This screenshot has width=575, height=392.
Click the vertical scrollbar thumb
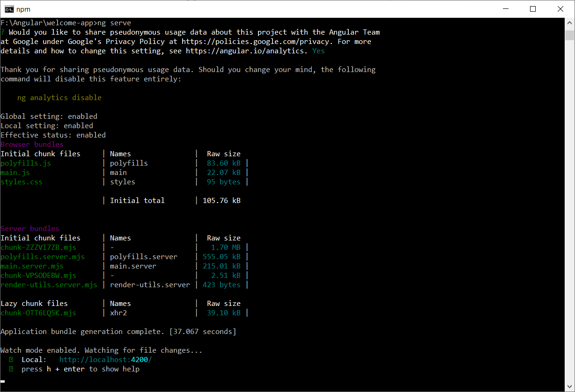click(569, 36)
